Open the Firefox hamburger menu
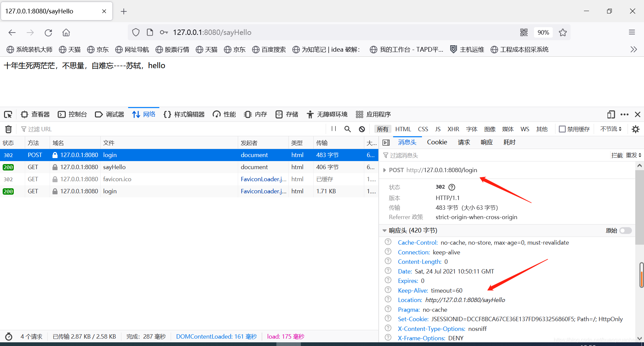The height and width of the screenshot is (346, 644). point(632,32)
